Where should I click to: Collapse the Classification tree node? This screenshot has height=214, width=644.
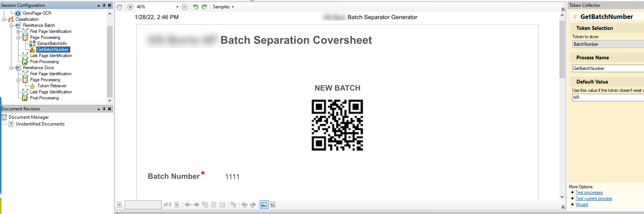[4, 19]
